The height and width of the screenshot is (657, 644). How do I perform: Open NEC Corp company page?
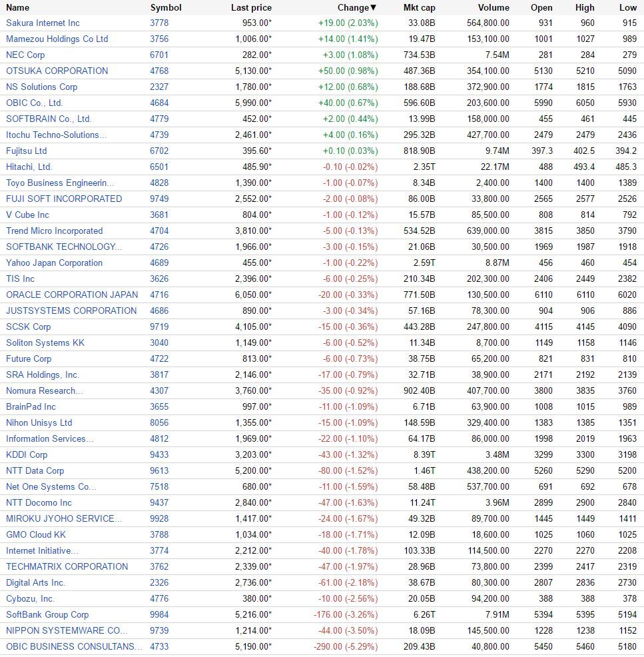(25, 55)
